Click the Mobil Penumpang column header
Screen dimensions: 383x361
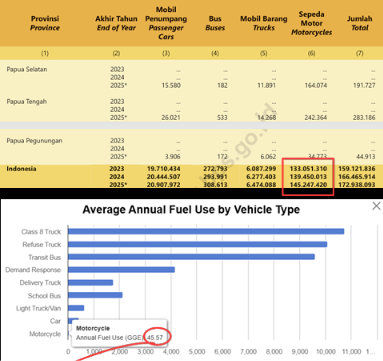(x=166, y=23)
